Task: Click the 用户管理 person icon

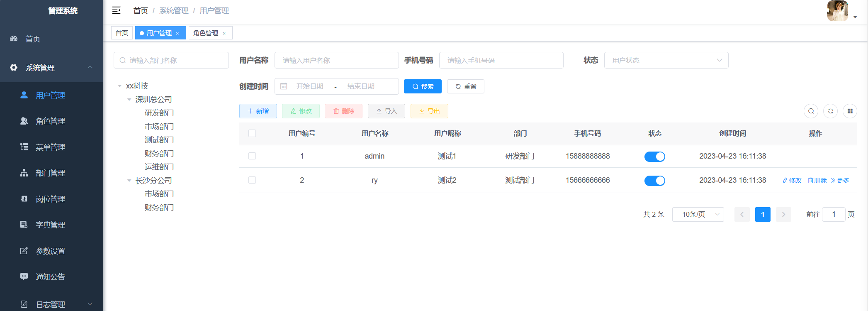Action: click(x=24, y=95)
